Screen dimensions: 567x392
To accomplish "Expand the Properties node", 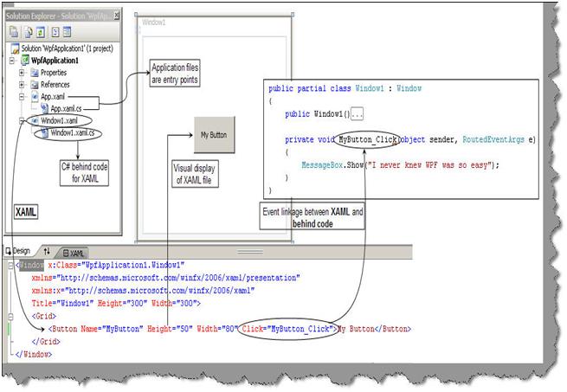I will pos(22,73).
